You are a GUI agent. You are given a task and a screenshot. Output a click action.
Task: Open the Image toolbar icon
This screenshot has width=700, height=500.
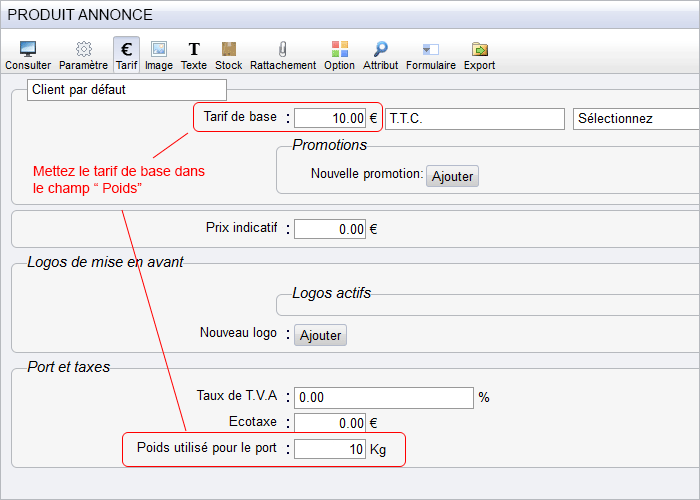158,49
